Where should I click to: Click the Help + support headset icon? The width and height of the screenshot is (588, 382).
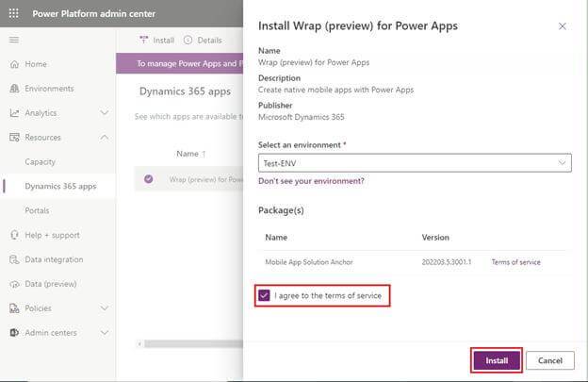(14, 235)
